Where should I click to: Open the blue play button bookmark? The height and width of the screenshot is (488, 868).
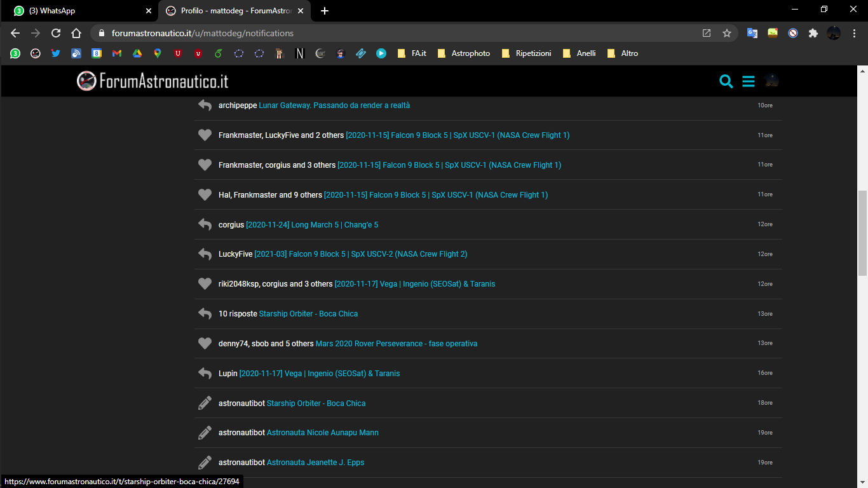[x=381, y=53]
